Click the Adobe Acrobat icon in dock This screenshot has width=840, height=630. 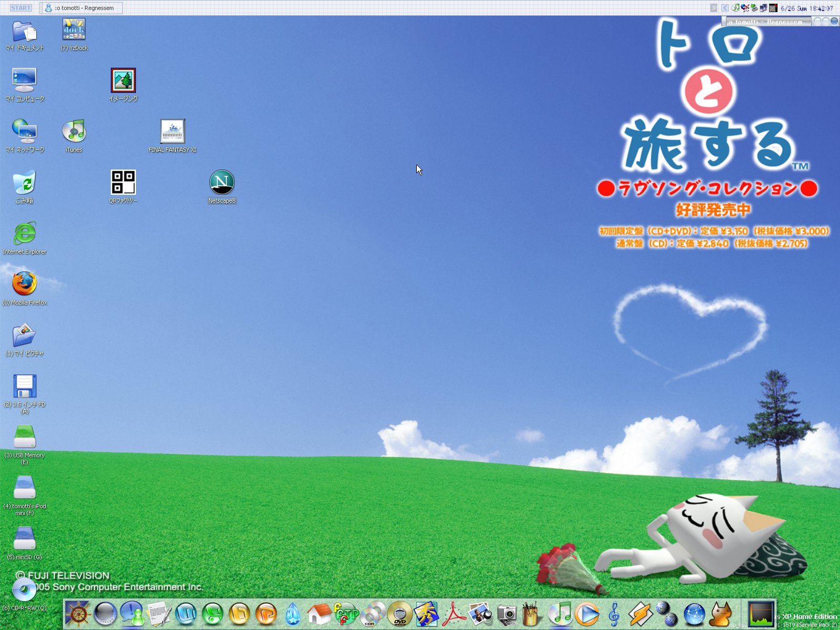click(x=454, y=614)
